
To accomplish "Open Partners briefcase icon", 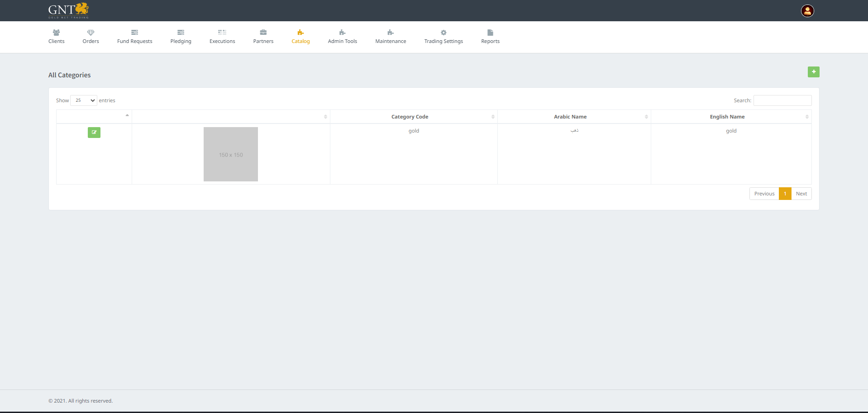I will 263,33.
